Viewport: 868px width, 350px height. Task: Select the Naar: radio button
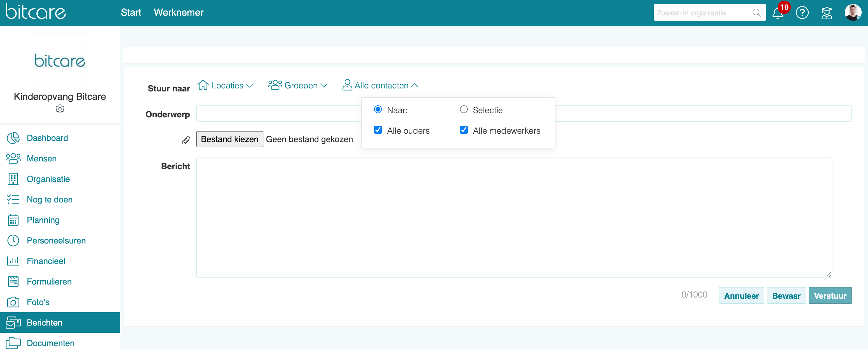click(378, 110)
